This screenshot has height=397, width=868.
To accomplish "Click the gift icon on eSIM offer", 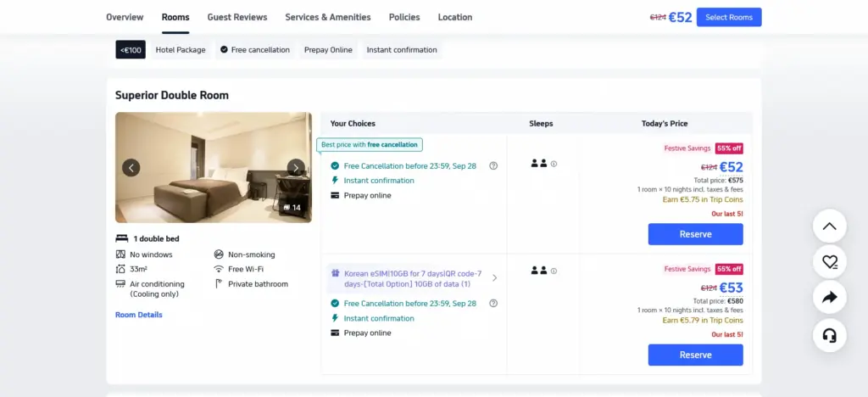I will tap(335, 273).
